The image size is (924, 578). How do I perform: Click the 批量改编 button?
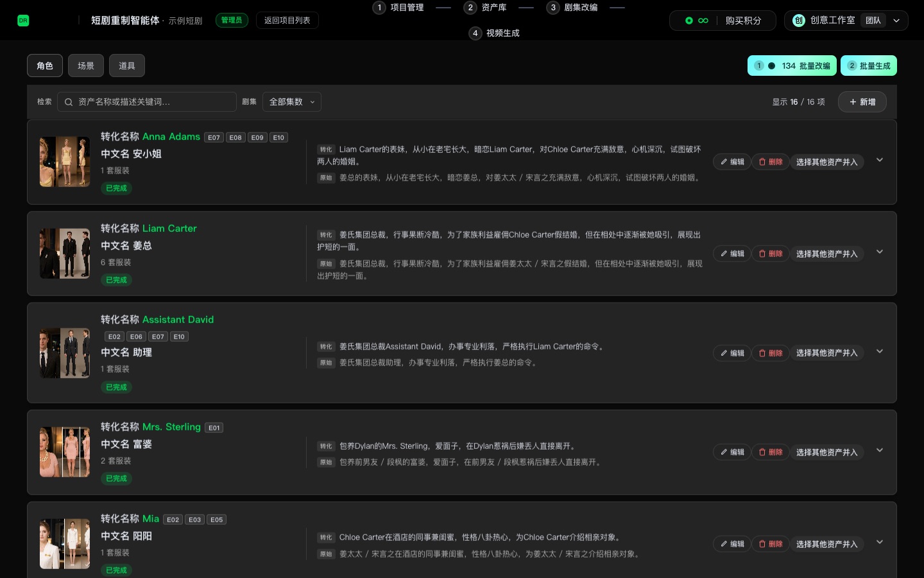click(792, 66)
